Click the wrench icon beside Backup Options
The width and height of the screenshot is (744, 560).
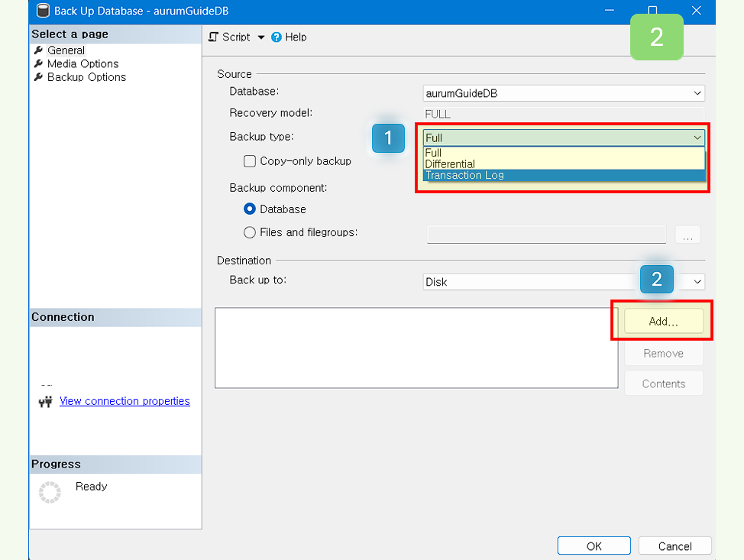pos(38,76)
